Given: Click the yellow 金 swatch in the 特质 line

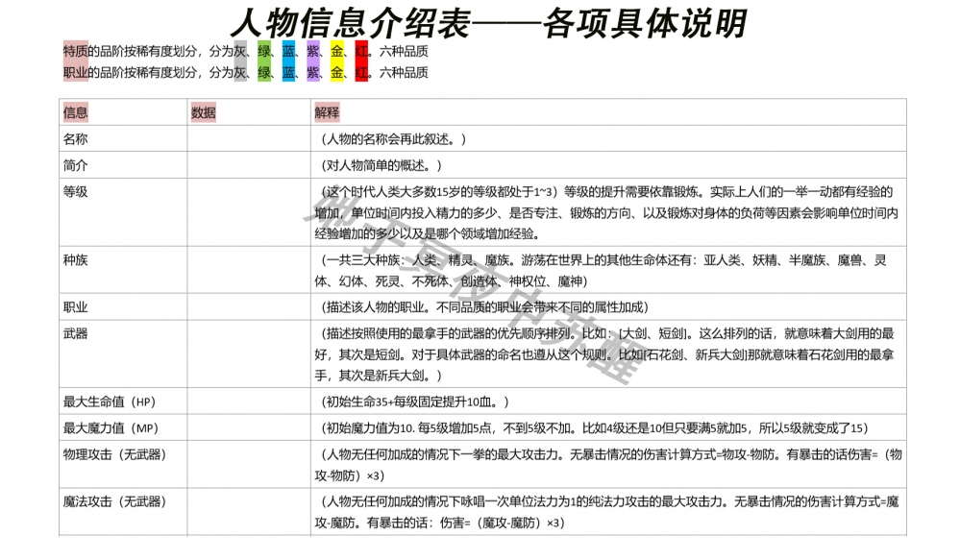Looking at the screenshot, I should [337, 52].
